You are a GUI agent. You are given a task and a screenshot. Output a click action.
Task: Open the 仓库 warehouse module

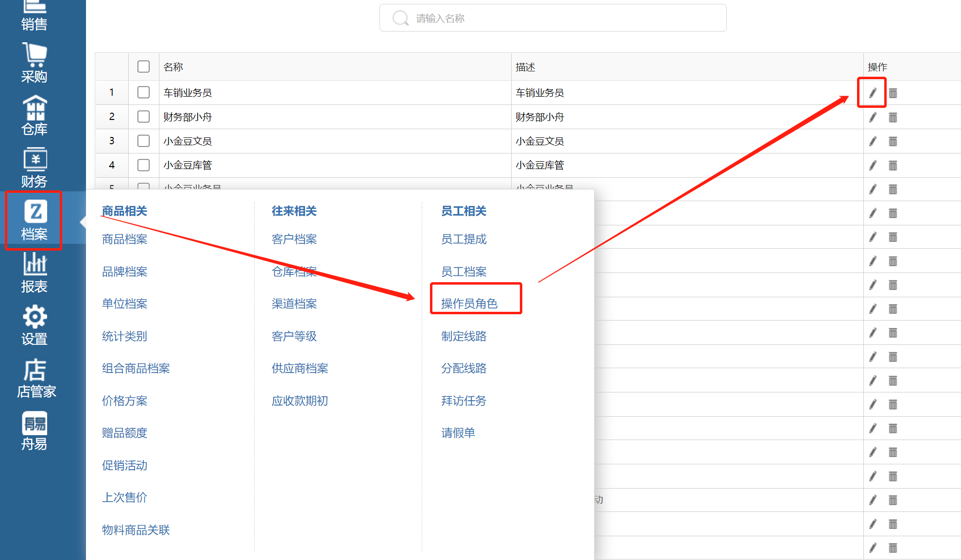click(x=34, y=116)
